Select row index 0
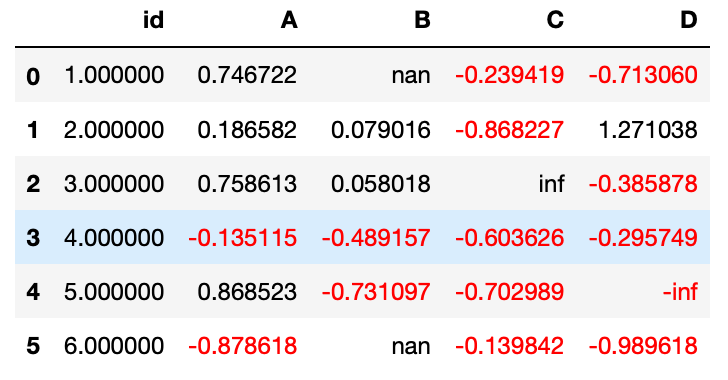 pyautogui.click(x=33, y=76)
